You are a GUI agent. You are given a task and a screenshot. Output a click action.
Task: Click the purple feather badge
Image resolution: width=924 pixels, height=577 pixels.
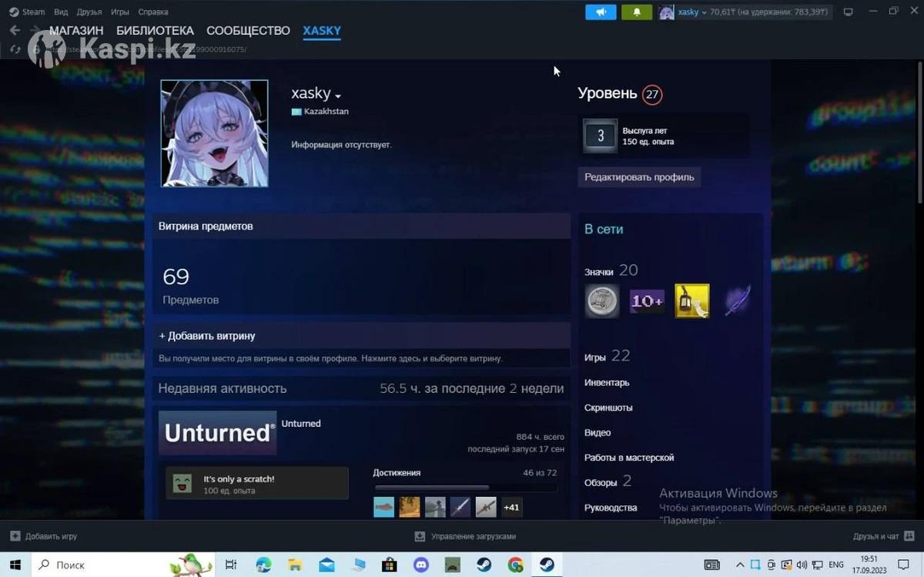pyautogui.click(x=737, y=300)
